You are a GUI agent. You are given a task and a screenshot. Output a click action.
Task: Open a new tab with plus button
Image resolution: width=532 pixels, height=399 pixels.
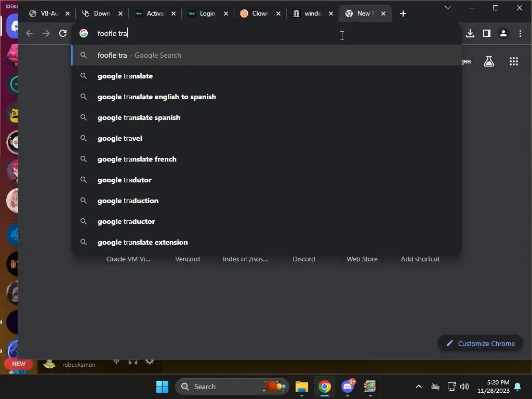pos(403,14)
